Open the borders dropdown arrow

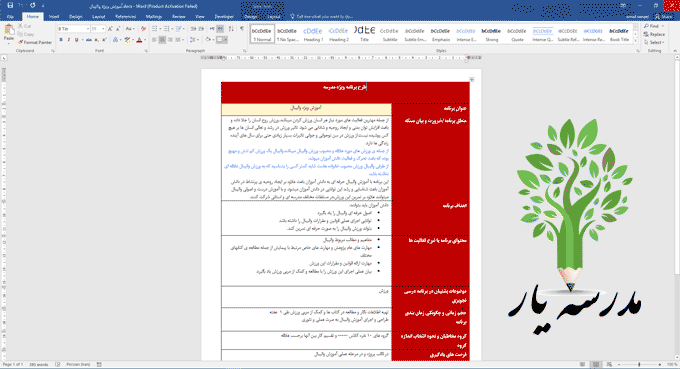coord(226,40)
